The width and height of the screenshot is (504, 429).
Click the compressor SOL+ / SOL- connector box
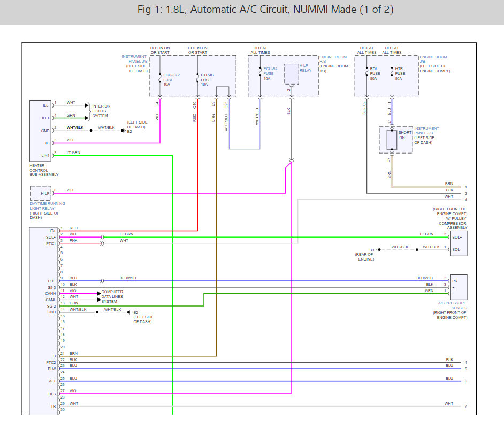pos(459,242)
